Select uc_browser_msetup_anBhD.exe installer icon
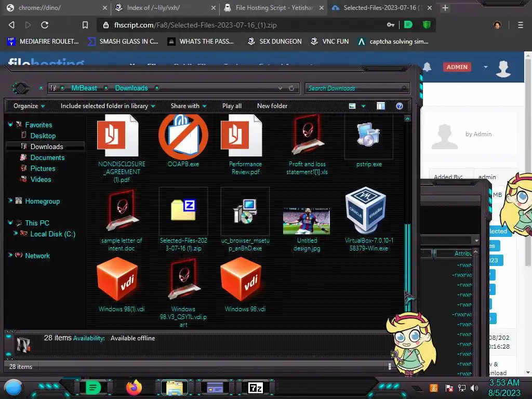This screenshot has height=399, width=532. coord(245,211)
